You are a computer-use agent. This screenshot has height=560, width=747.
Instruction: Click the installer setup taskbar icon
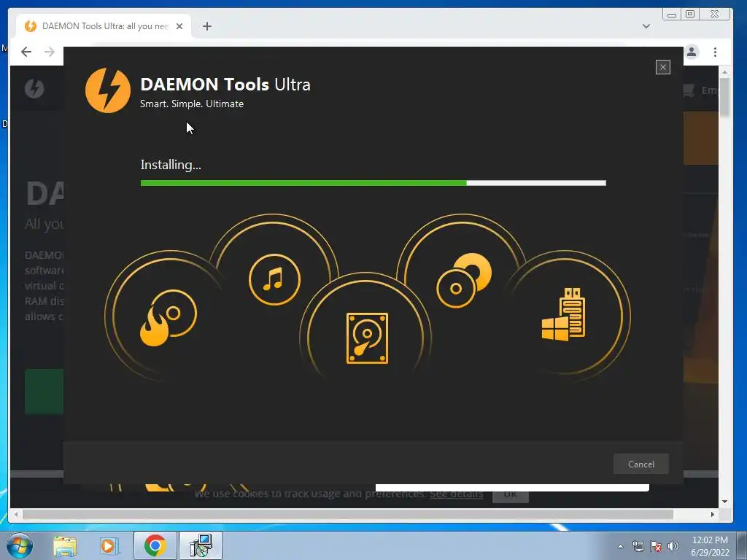pos(201,545)
